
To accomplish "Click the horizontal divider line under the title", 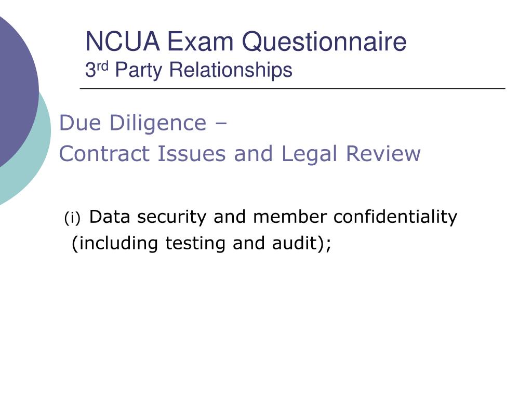I will coord(292,88).
